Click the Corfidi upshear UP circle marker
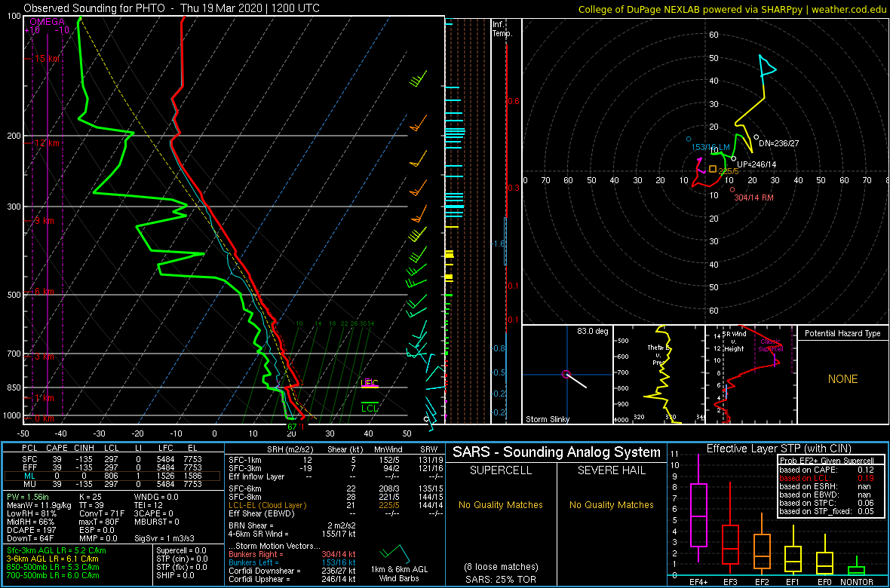This screenshot has width=890, height=588. pyautogui.click(x=734, y=159)
